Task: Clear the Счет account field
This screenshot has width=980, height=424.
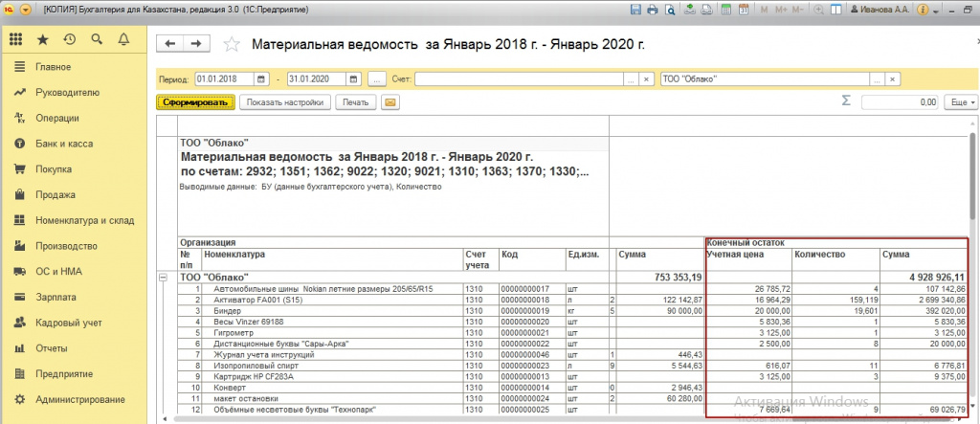Action: [x=647, y=79]
